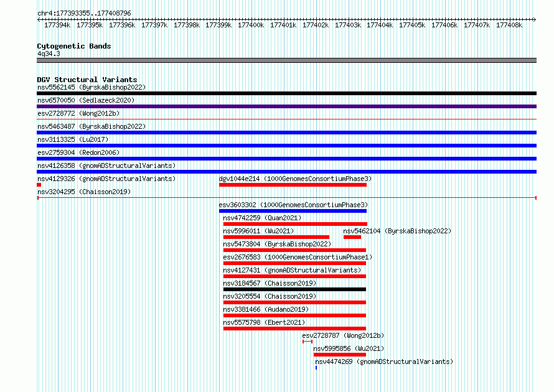Click the 177406k ruler tick label
This screenshot has height=392, width=554.
[444, 25]
